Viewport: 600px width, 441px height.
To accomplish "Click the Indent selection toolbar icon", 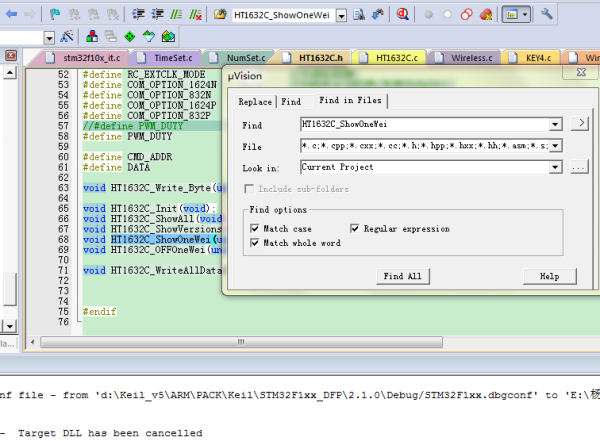I will coord(139,15).
